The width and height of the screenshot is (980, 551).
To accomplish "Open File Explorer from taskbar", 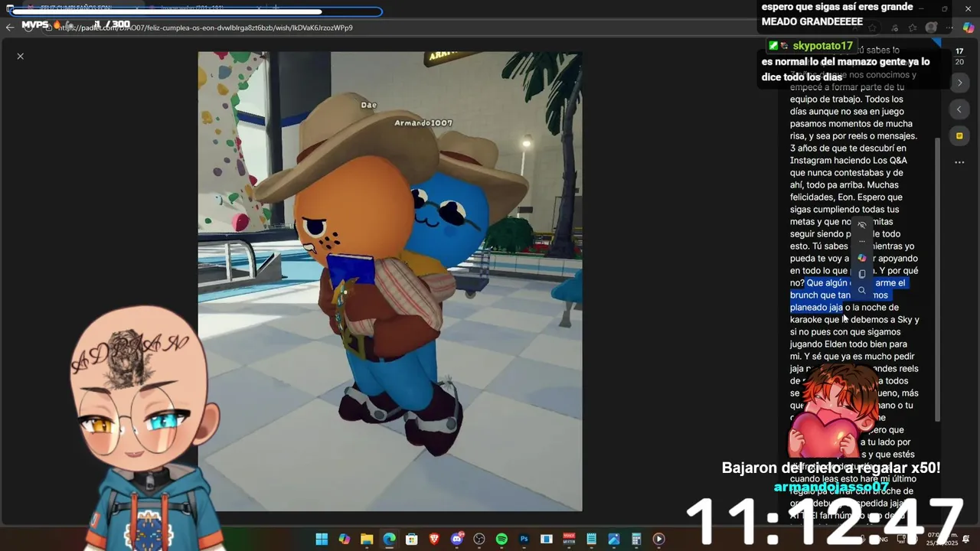I will pyautogui.click(x=367, y=539).
